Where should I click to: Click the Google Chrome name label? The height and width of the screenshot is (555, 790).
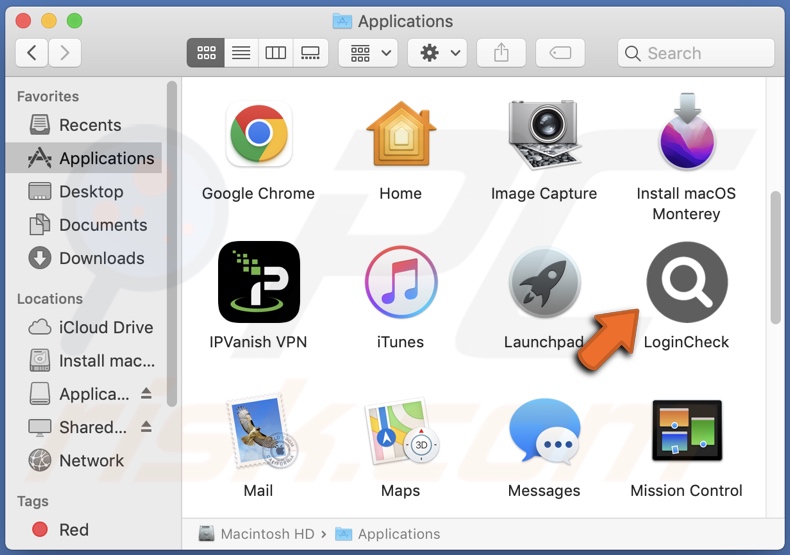258,193
